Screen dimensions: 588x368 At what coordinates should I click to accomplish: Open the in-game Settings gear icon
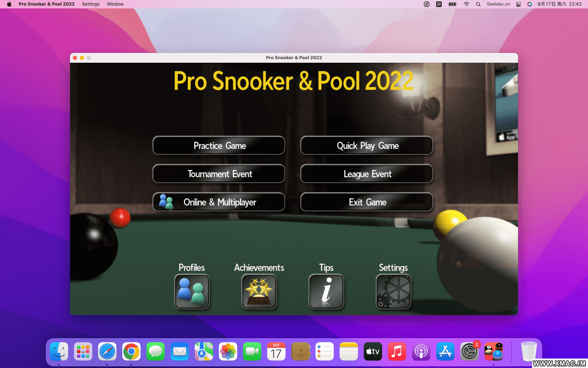pyautogui.click(x=393, y=291)
